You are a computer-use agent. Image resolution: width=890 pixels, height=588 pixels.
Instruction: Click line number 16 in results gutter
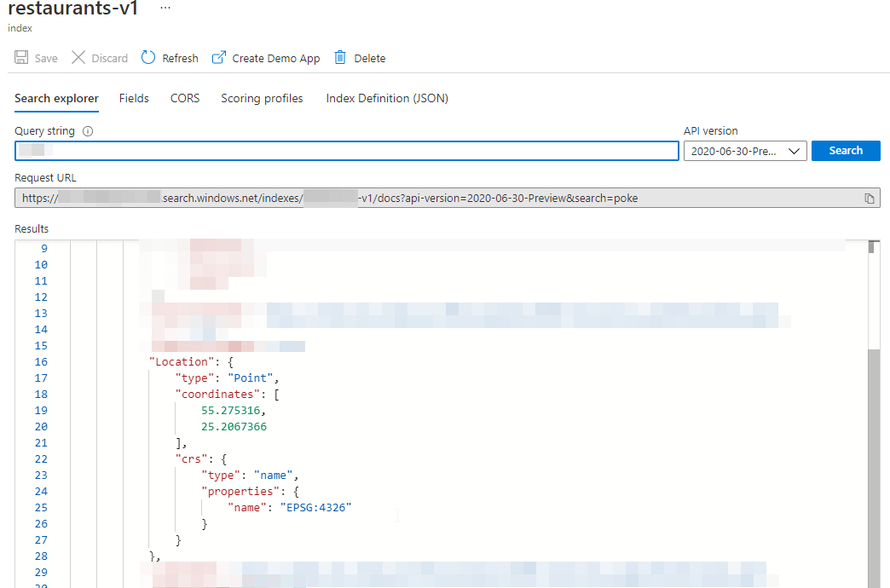click(41, 361)
